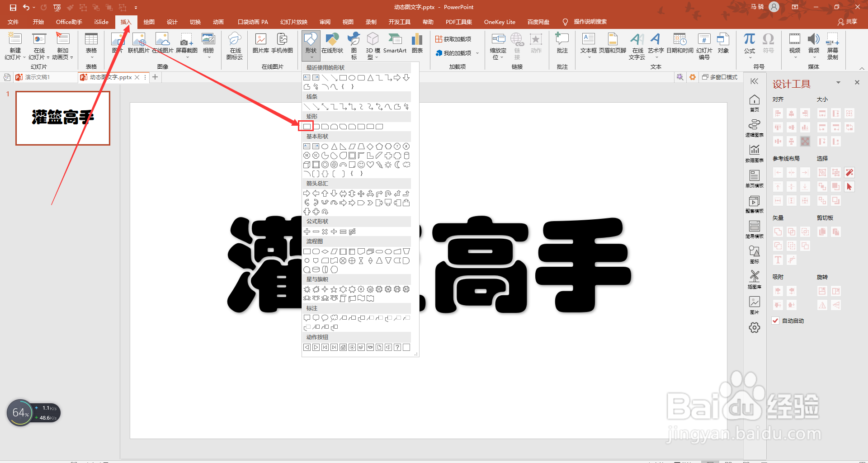
Task: Select the plus sign in 公式形状
Action: pyautogui.click(x=307, y=231)
